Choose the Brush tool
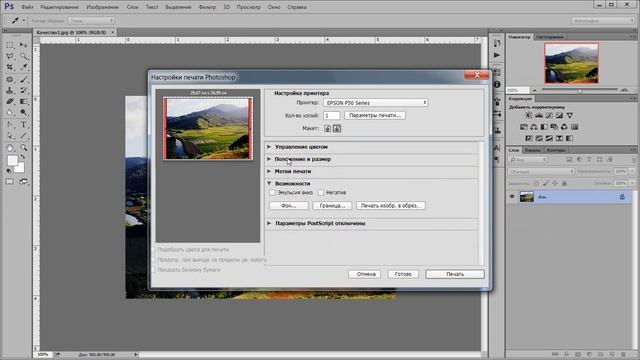This screenshot has width=640, height=360. point(24,79)
